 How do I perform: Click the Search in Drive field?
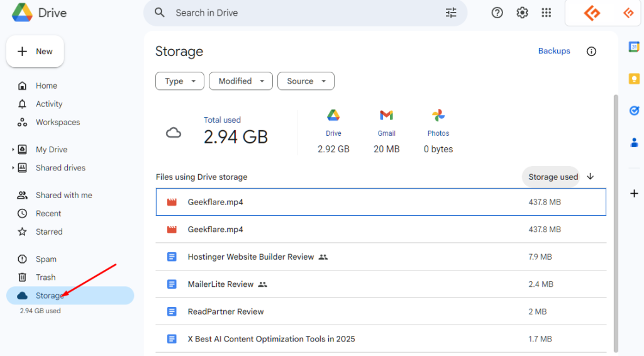(305, 13)
